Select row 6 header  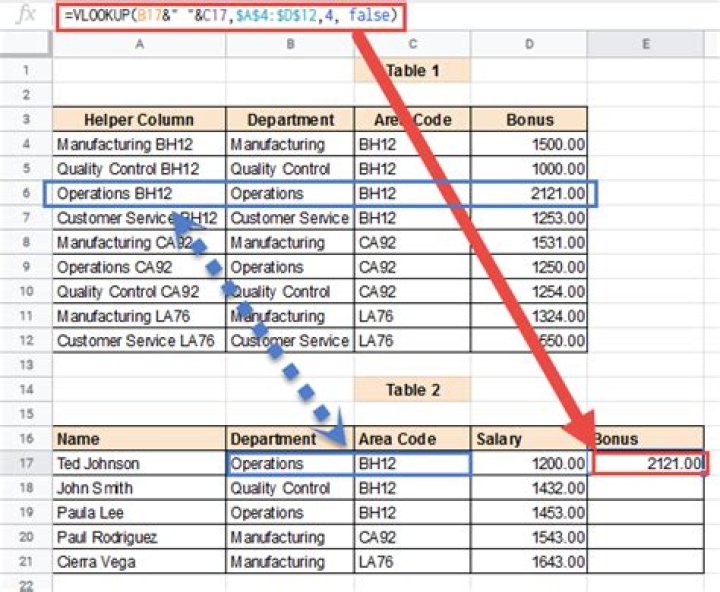tap(26, 193)
